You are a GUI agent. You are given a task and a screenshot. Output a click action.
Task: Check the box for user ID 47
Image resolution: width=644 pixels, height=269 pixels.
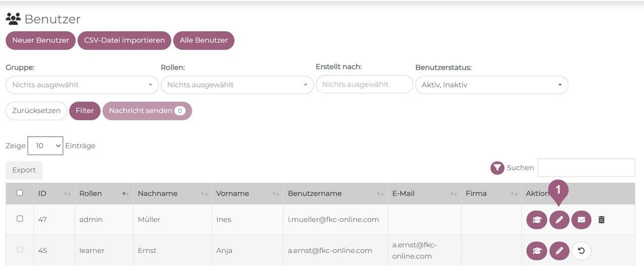click(x=20, y=219)
